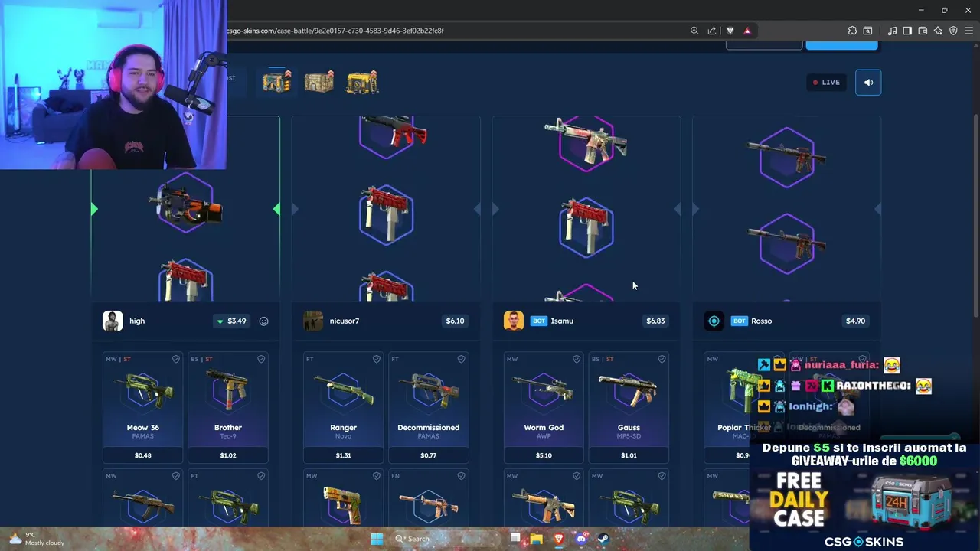Open Leo AI sparkle icon
980x551 pixels.
938,31
